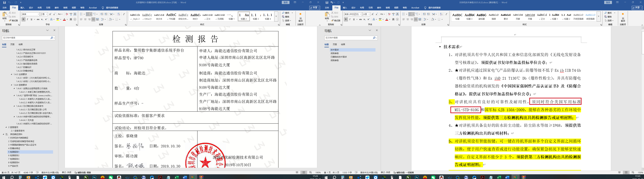Toggle superscript in the left Word window
The image size is (644, 179).
click(x=46, y=19)
